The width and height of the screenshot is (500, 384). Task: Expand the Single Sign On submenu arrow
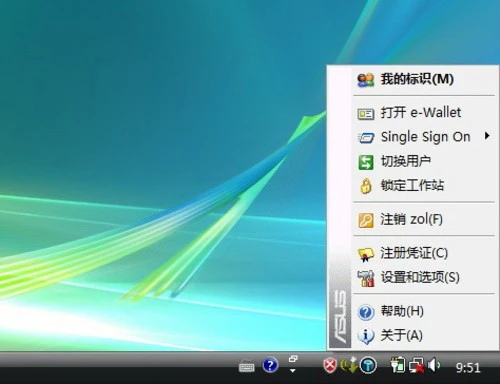pos(487,136)
